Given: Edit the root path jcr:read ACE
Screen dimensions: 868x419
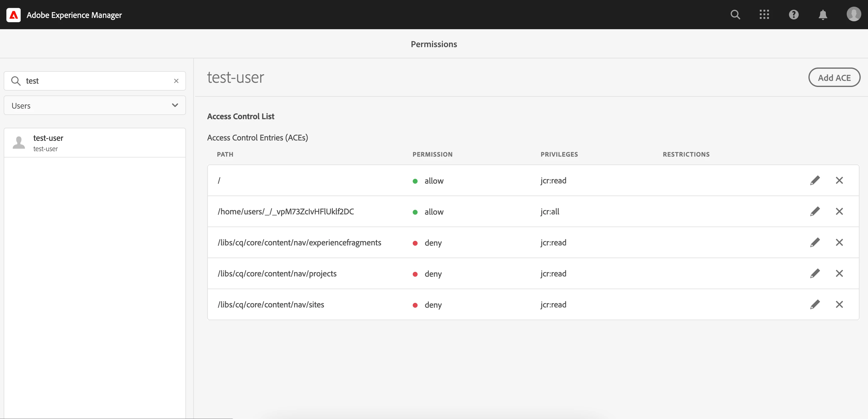Looking at the screenshot, I should 815,180.
